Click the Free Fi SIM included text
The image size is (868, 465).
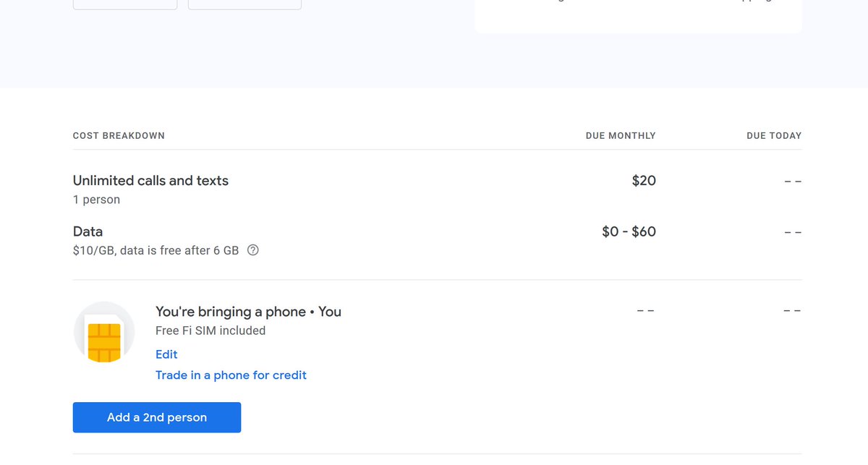coord(210,330)
